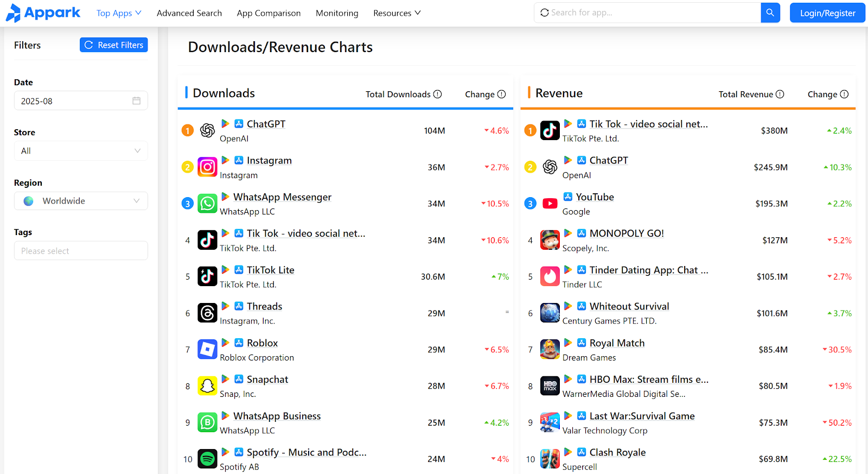The width and height of the screenshot is (868, 474).
Task: Click the Instagram app icon in Downloads
Action: [x=207, y=167]
